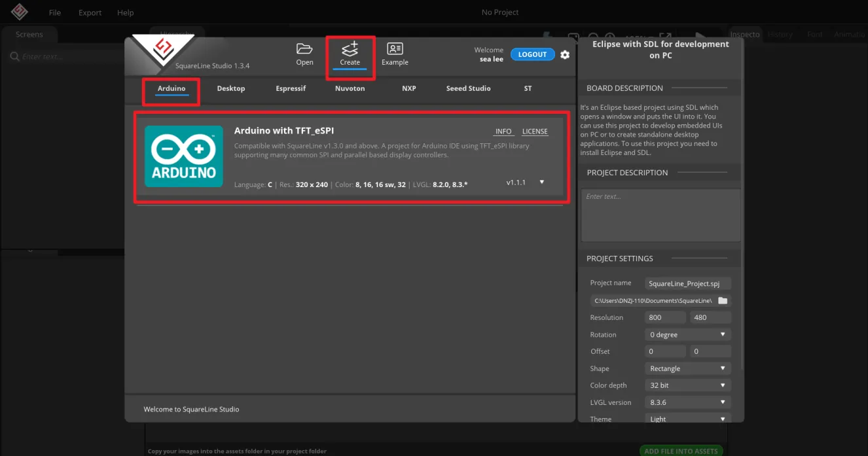View the LICENSE link
Viewport: 868px width, 456px height.
coord(535,132)
